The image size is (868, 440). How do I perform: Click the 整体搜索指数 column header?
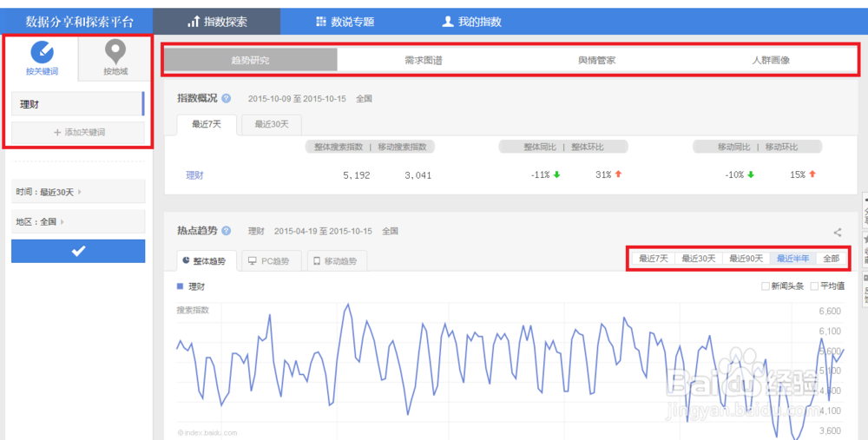tap(339, 148)
